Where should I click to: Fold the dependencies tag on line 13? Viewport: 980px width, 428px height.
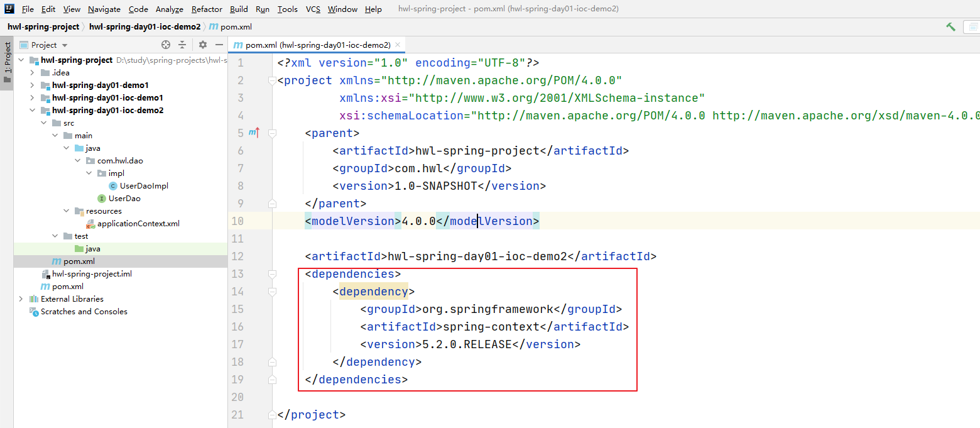point(271,274)
